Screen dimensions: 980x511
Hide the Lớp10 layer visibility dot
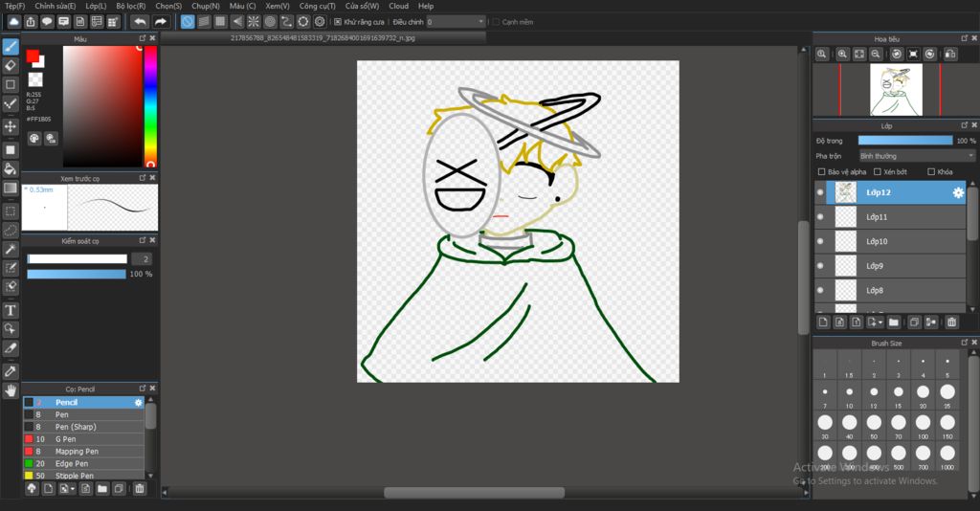820,242
